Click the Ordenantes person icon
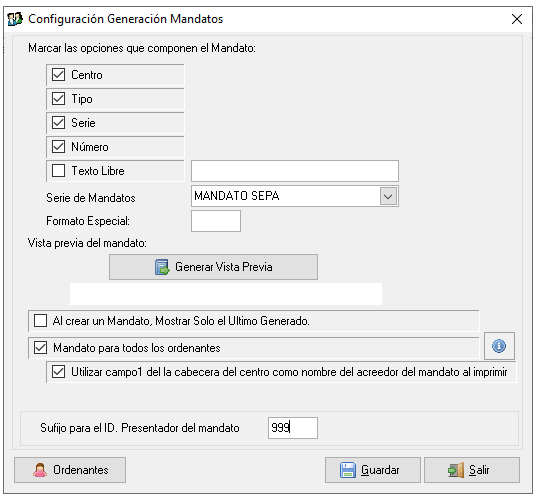 [40, 470]
